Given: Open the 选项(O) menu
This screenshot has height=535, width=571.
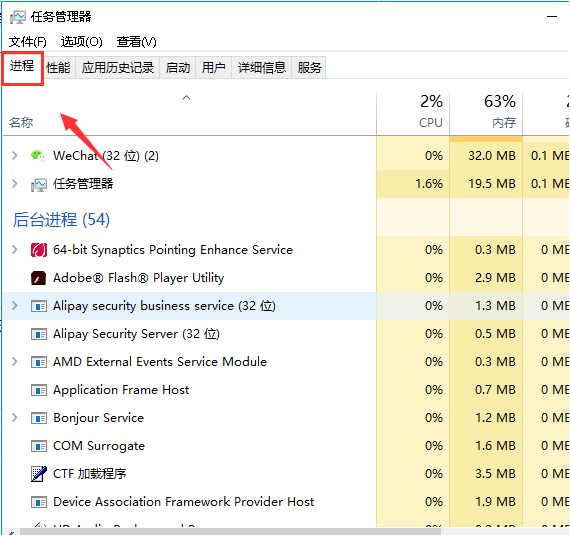Looking at the screenshot, I should [82, 42].
